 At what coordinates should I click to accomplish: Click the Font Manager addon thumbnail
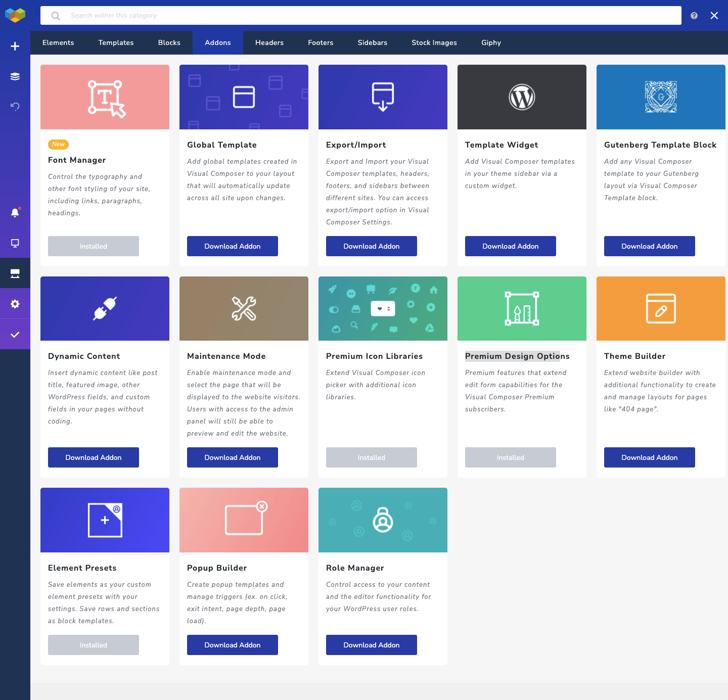click(x=105, y=97)
